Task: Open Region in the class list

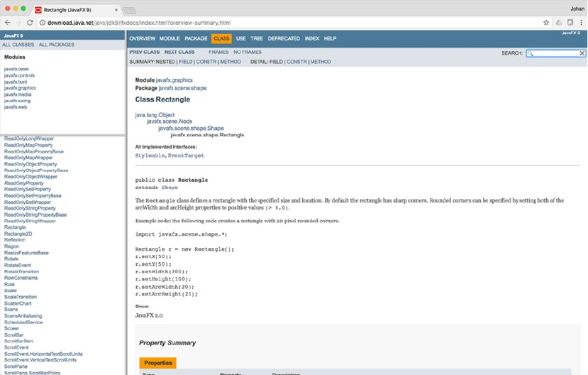Action: [x=11, y=246]
